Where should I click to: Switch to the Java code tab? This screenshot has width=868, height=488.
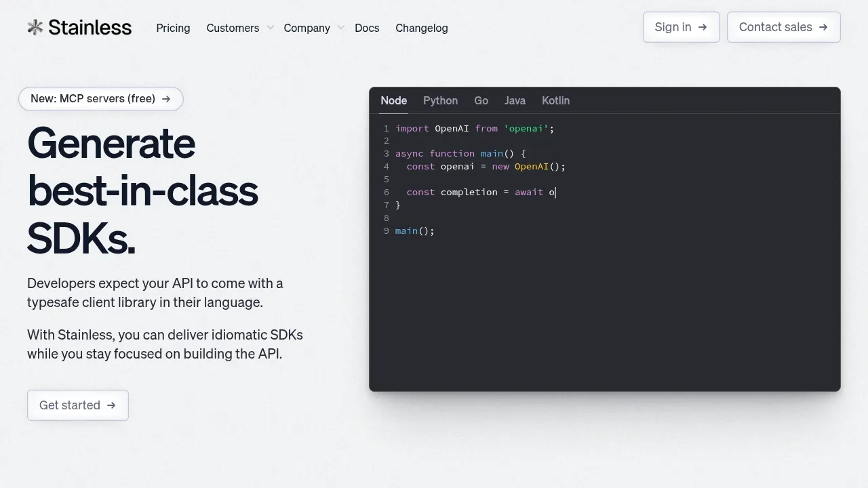pyautogui.click(x=515, y=100)
